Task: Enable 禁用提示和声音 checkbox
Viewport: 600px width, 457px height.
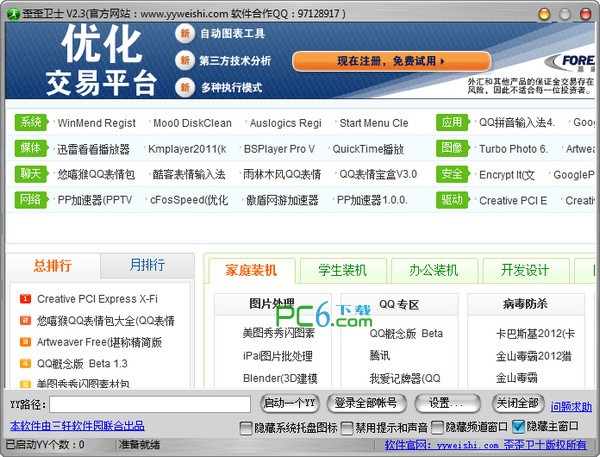Action: pyautogui.click(x=347, y=428)
